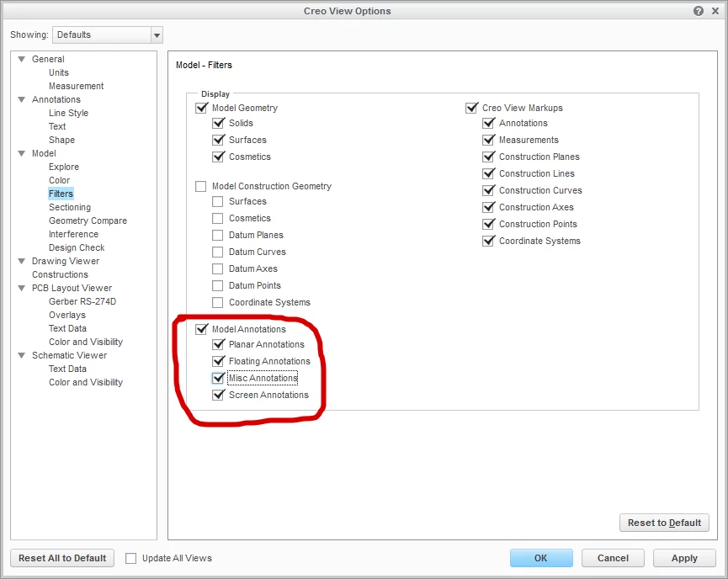Collapse the Schematic Viewer tree node

tap(21, 355)
